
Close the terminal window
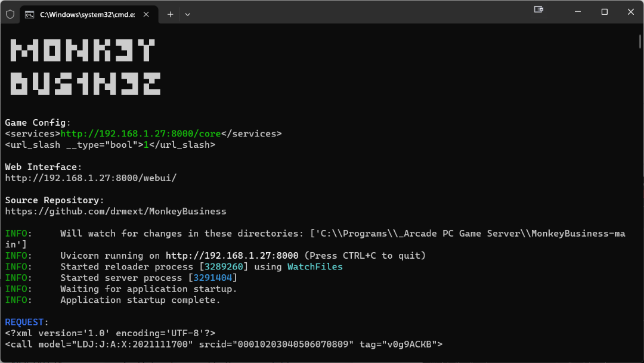coord(631,12)
